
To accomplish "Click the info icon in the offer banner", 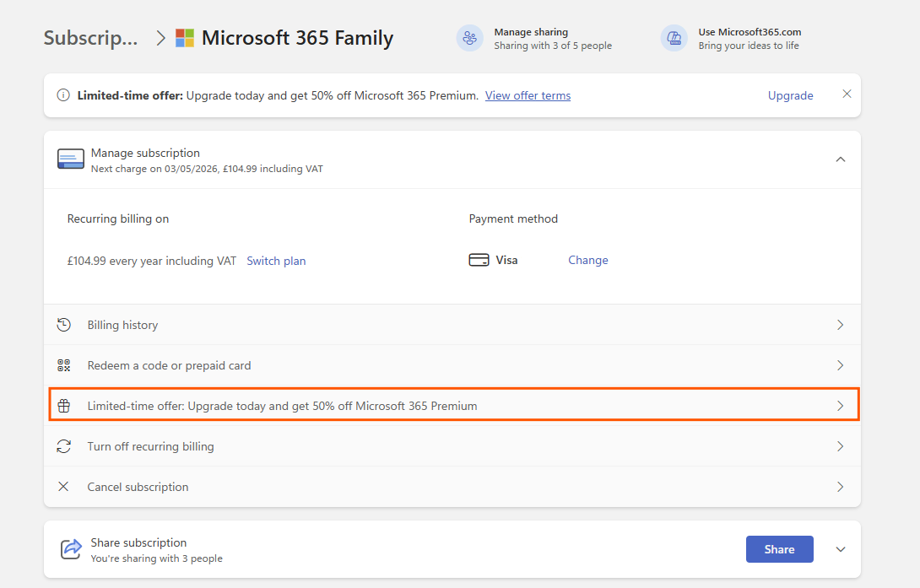I will click(x=63, y=95).
